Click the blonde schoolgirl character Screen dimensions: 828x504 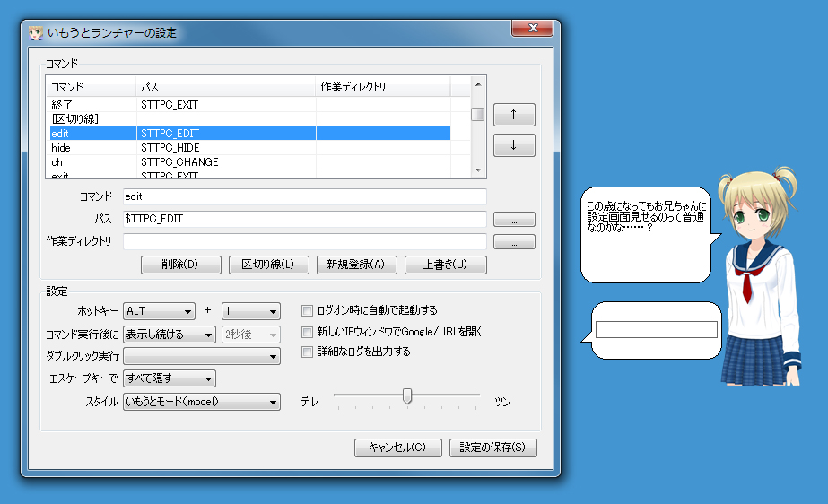[762, 277]
